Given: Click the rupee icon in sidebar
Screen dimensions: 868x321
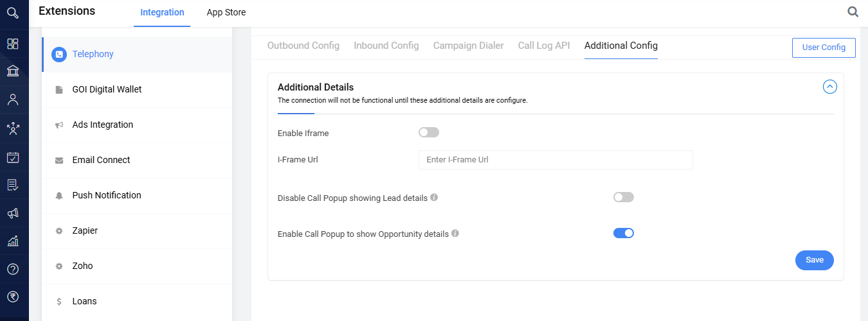Looking at the screenshot, I should pos(13,296).
